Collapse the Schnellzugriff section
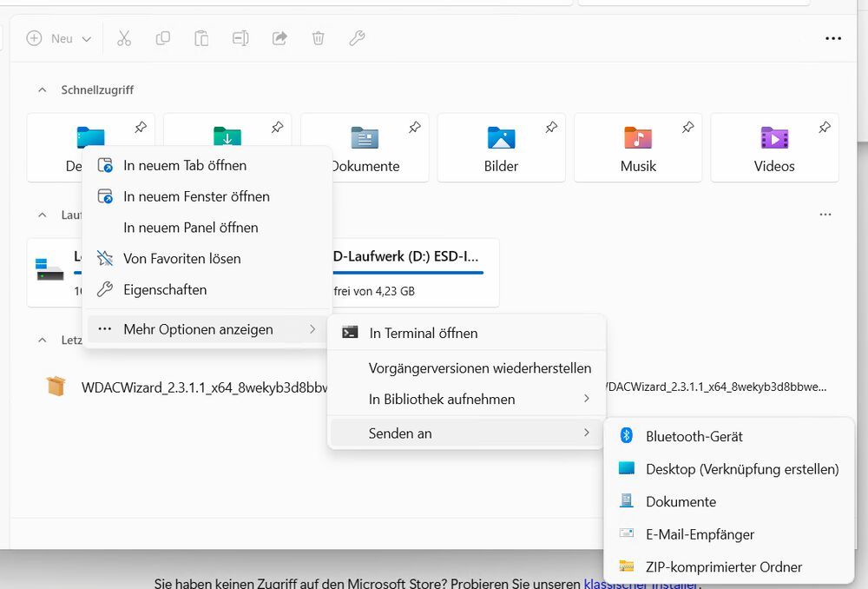The image size is (868, 589). tap(42, 89)
